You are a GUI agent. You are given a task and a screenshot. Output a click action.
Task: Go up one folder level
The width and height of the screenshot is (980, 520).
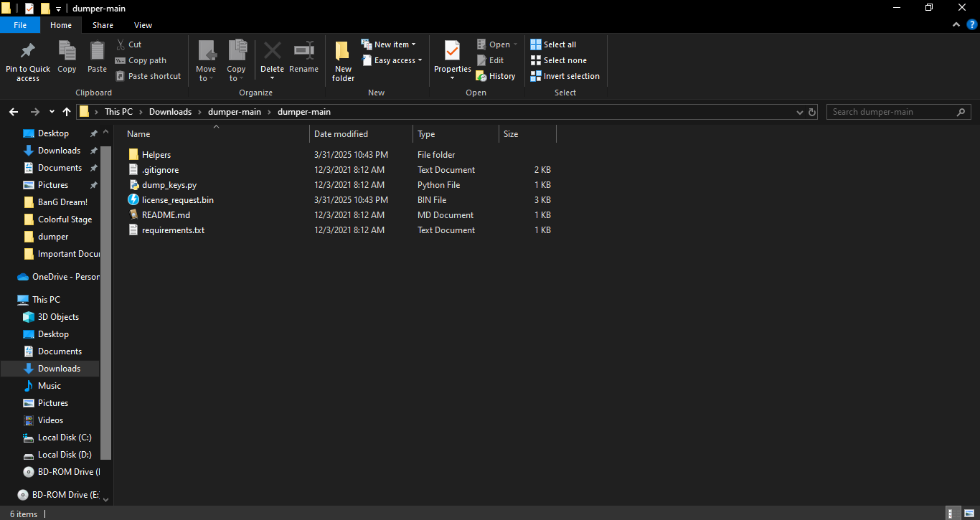67,112
